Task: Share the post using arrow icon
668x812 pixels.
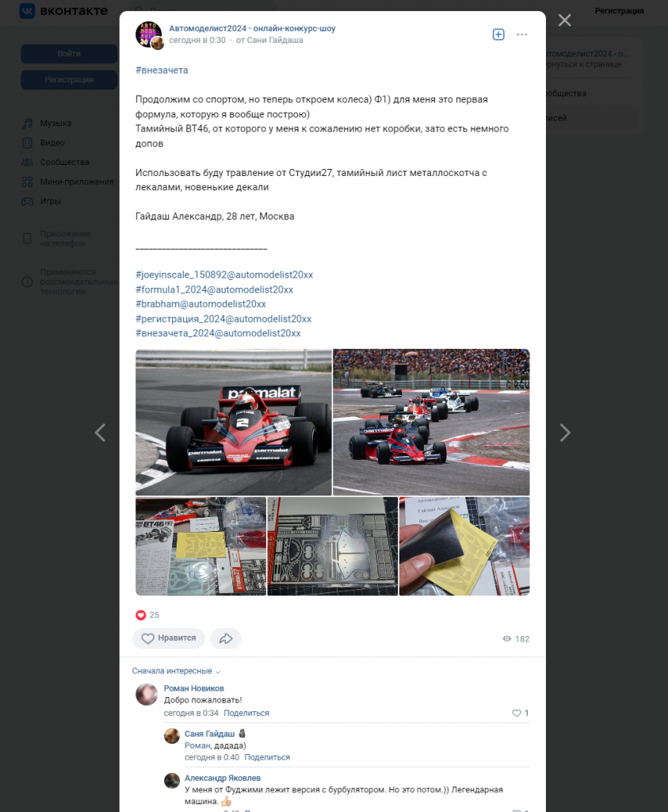Action: pyautogui.click(x=226, y=638)
